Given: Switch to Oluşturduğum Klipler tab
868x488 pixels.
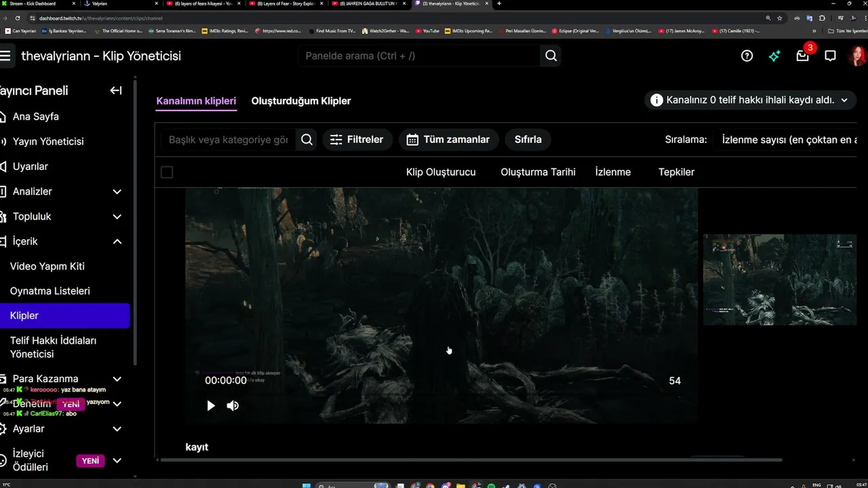Looking at the screenshot, I should coord(301,101).
